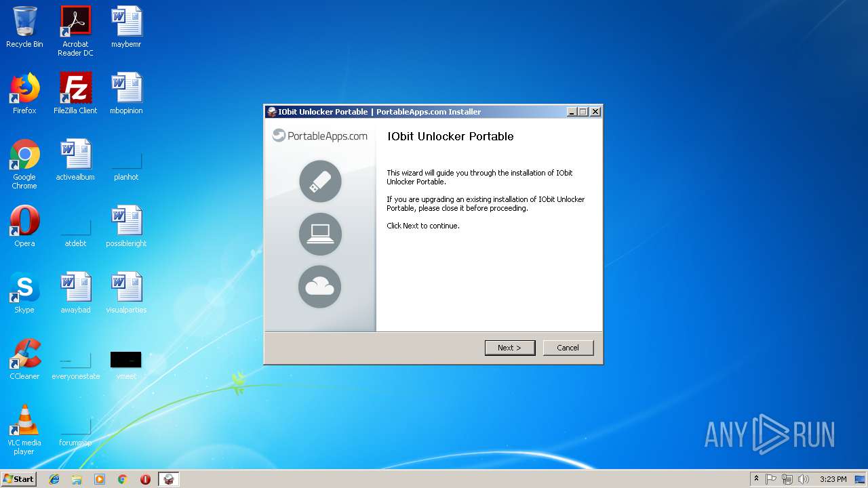Show hidden tray icons arrow
868x488 pixels.
pyautogui.click(x=756, y=479)
